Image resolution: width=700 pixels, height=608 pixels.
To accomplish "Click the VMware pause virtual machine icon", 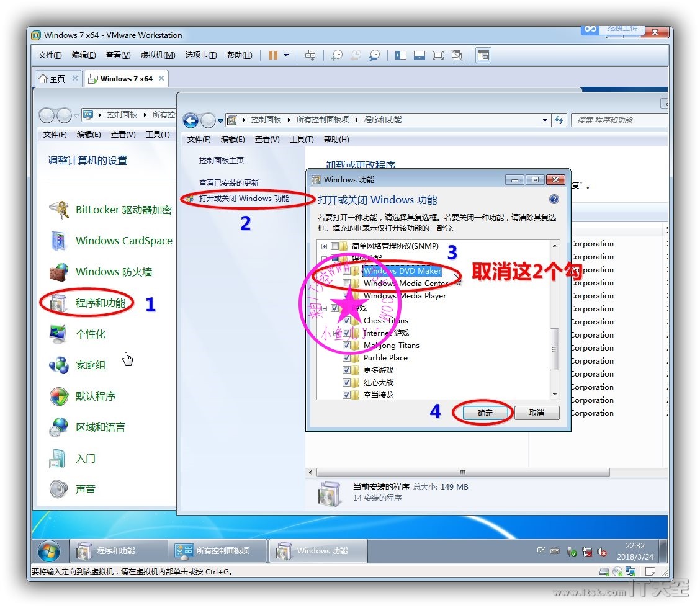I will coord(273,55).
